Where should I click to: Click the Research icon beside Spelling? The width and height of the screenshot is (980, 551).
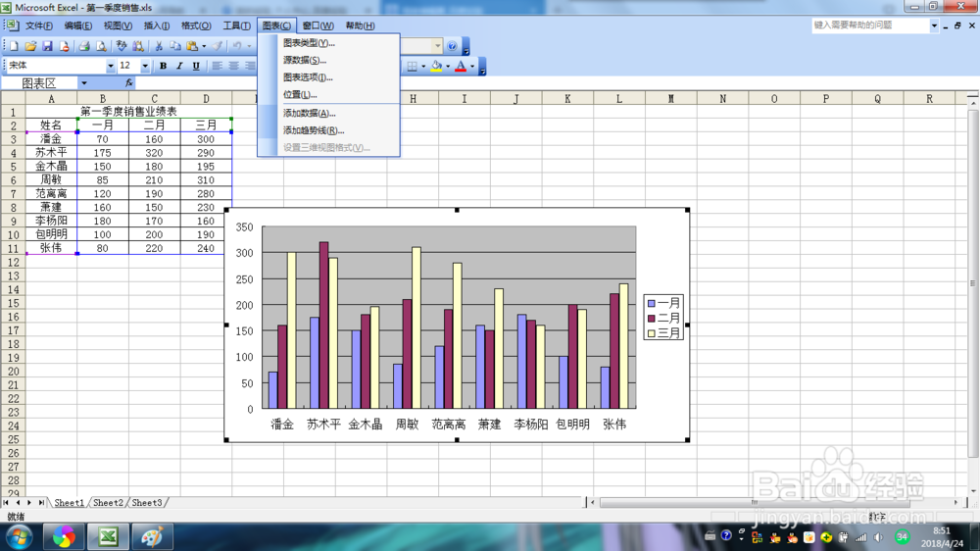(x=138, y=46)
